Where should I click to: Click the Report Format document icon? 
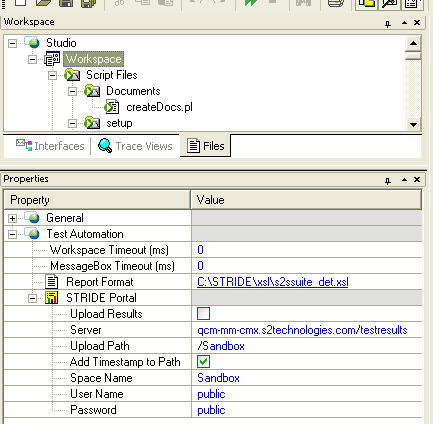[52, 282]
